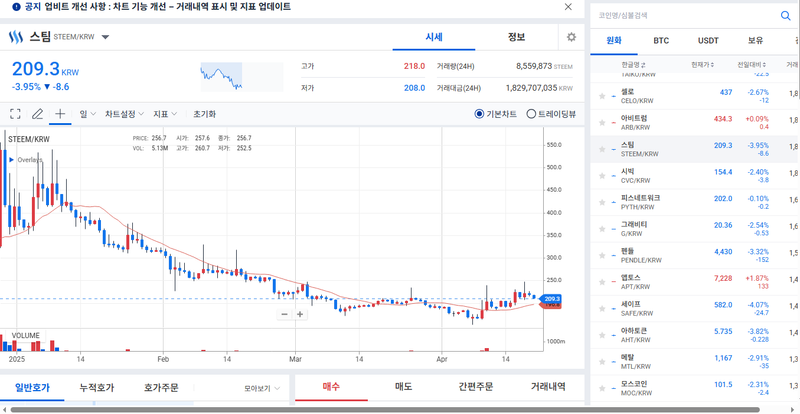Switch to the 정보 tab
Screen dimensions: 800x414
click(x=516, y=37)
